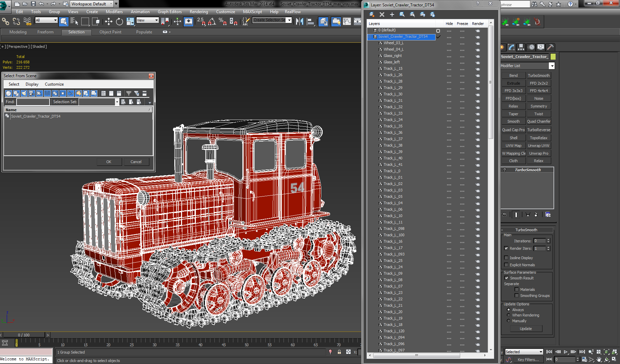Open the Modifiers menu
The width and height of the screenshot is (620, 364).
114,11
